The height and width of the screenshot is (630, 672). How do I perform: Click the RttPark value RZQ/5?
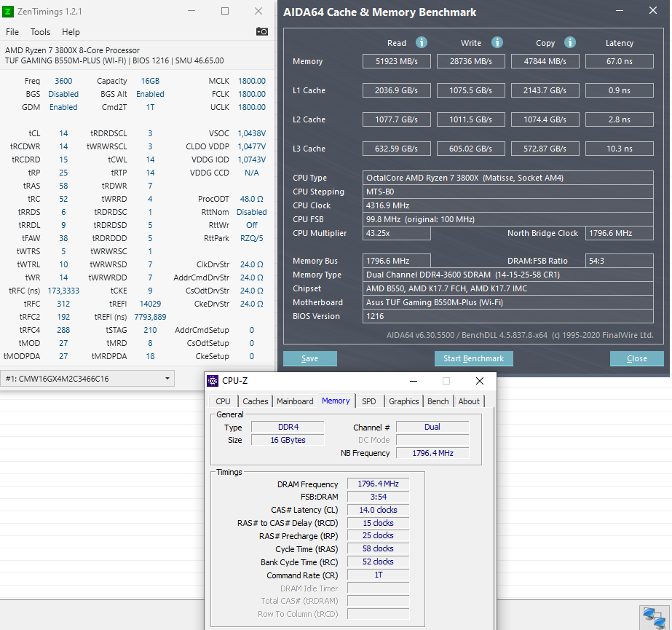[252, 238]
